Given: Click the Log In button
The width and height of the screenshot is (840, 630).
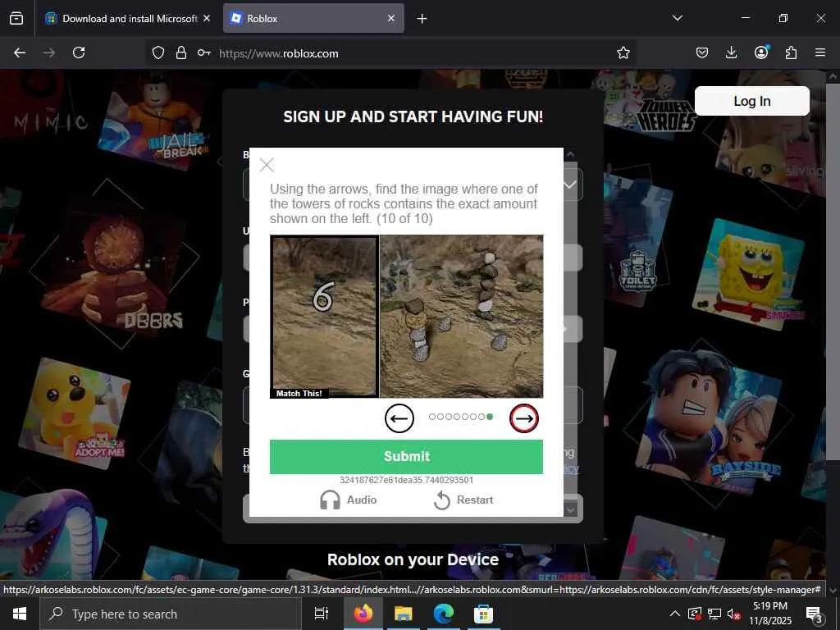Looking at the screenshot, I should [751, 101].
